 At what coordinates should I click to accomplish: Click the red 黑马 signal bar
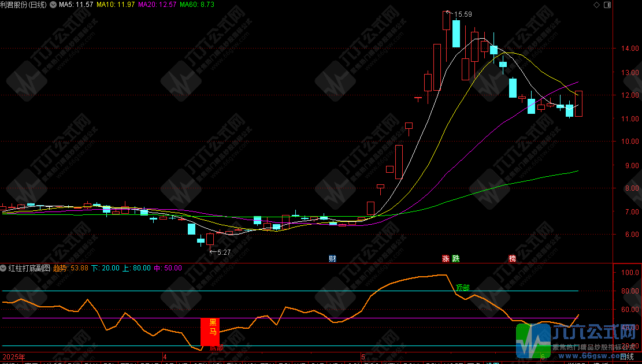pyautogui.click(x=210, y=332)
